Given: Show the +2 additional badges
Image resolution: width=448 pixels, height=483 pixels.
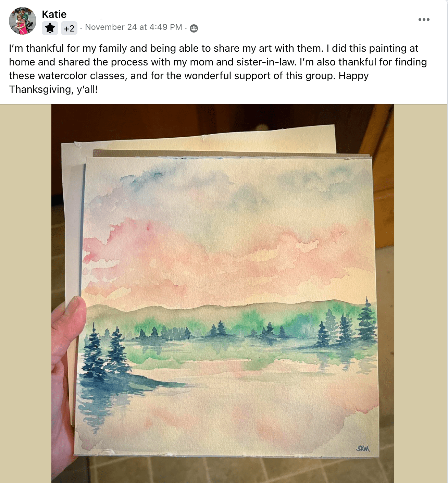Looking at the screenshot, I should [x=69, y=28].
